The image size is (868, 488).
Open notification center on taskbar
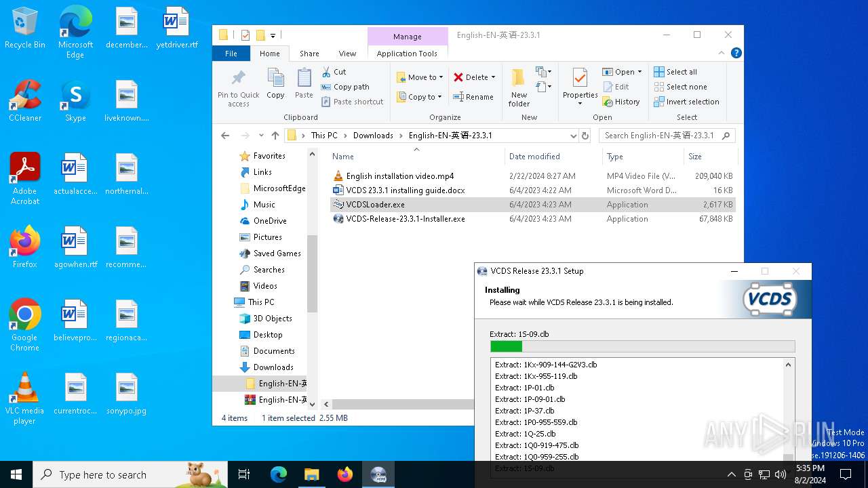(846, 474)
